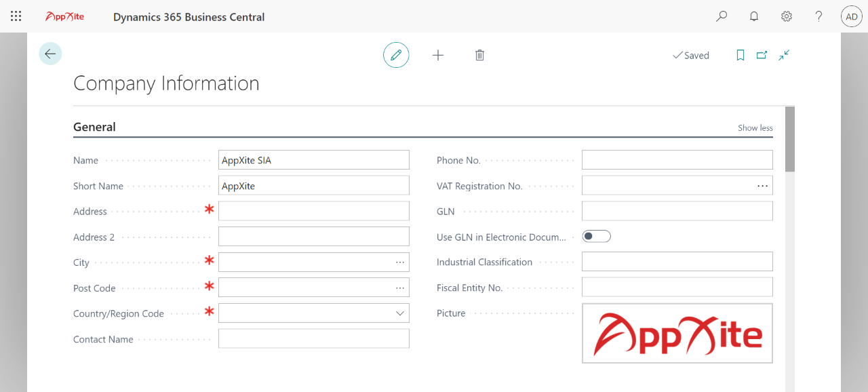Screen dimensions: 868x392
Task: Open the Post Code lookup ellipsis
Action: click(x=401, y=287)
